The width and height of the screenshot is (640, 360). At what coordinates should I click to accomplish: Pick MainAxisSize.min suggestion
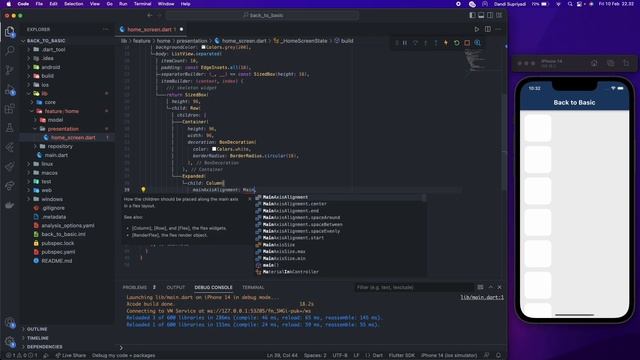click(x=284, y=258)
